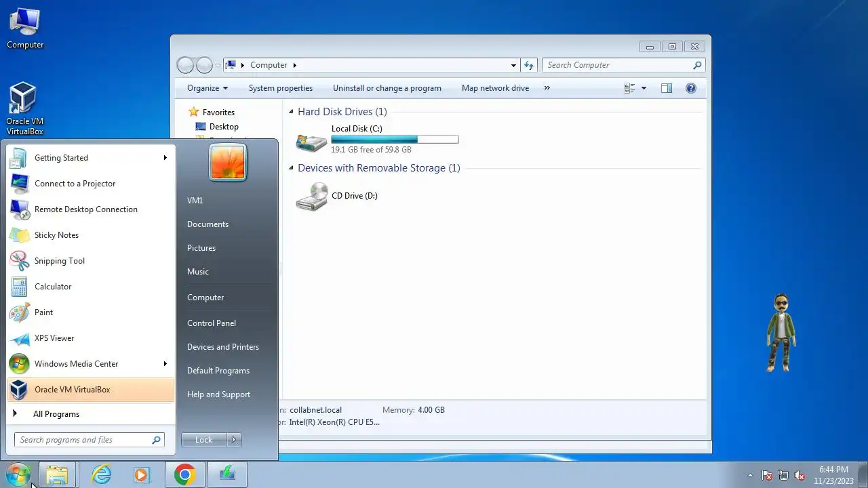Open Default Programs
Screen dimensions: 868x488
point(218,371)
